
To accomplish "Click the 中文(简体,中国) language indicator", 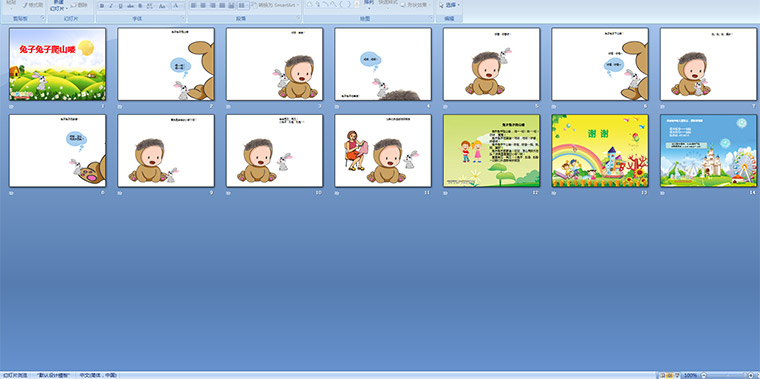I will click(97, 376).
